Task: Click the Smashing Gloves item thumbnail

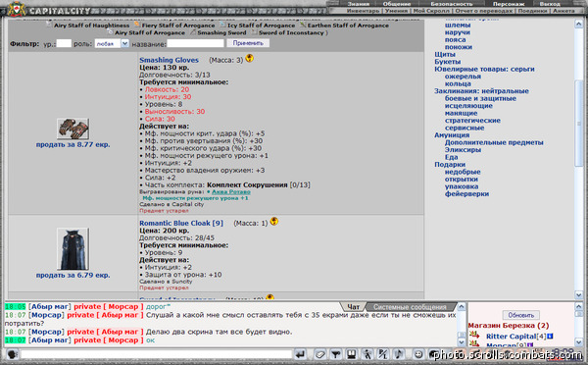Action: 73,129
